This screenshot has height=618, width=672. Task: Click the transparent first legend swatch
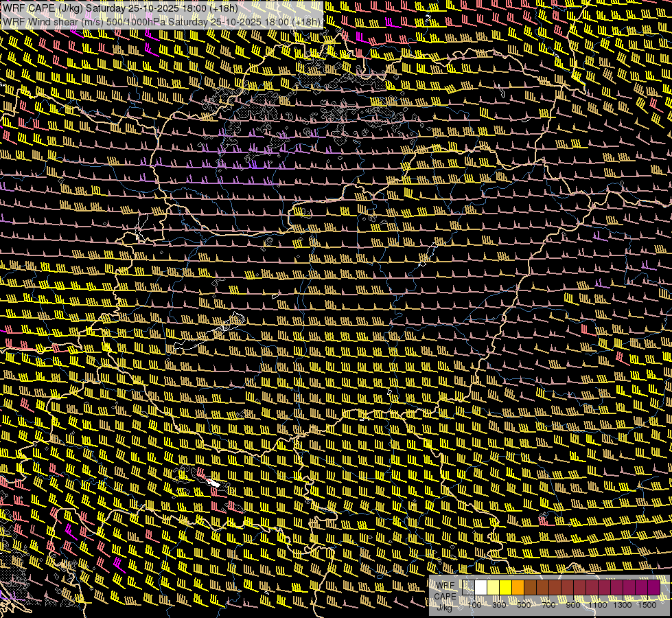pyautogui.click(x=468, y=587)
